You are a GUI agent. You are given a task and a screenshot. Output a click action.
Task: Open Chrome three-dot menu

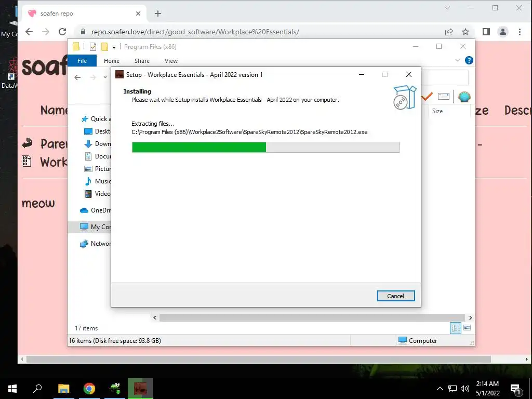pyautogui.click(x=520, y=32)
